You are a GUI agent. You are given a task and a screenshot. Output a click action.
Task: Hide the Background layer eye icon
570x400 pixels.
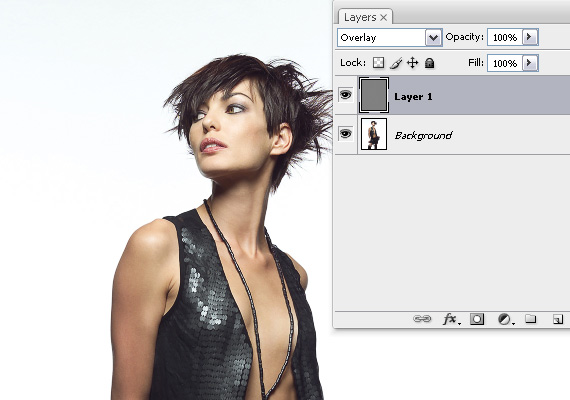345,133
